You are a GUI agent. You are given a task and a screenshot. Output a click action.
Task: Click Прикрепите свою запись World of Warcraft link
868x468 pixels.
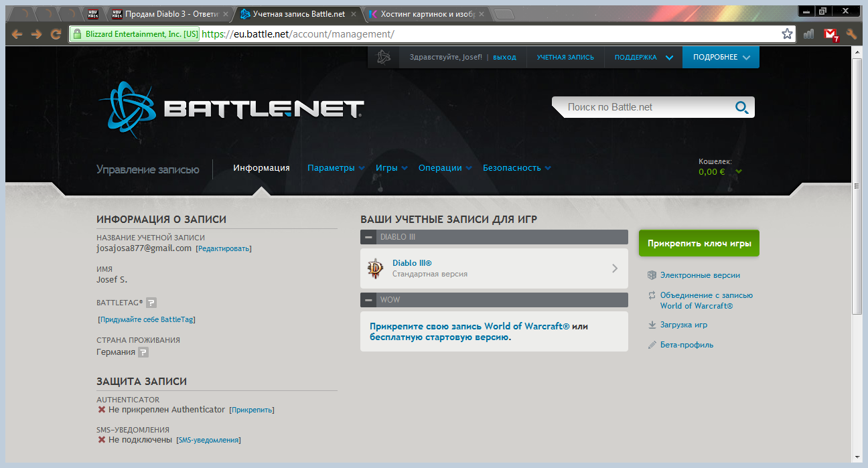[469, 327]
